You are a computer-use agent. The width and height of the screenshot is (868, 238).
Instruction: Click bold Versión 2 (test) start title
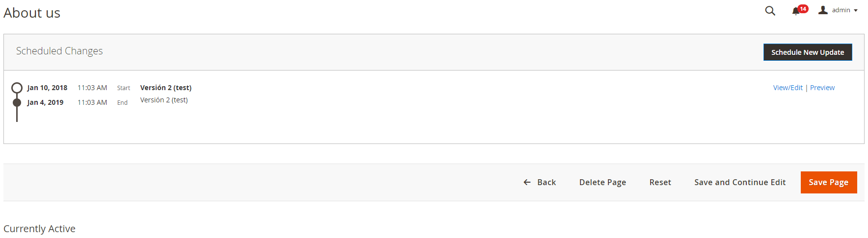(x=166, y=88)
